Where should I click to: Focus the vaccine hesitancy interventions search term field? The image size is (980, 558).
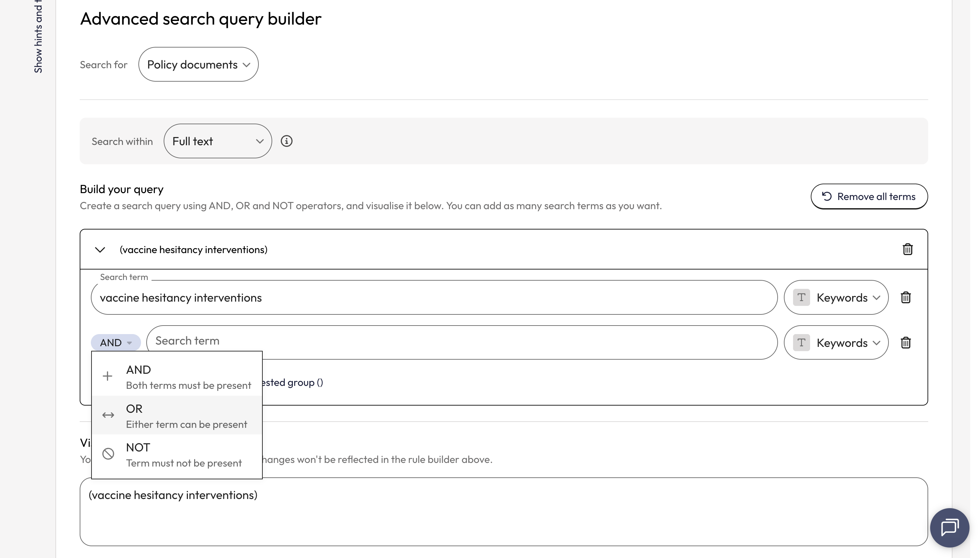434,297
